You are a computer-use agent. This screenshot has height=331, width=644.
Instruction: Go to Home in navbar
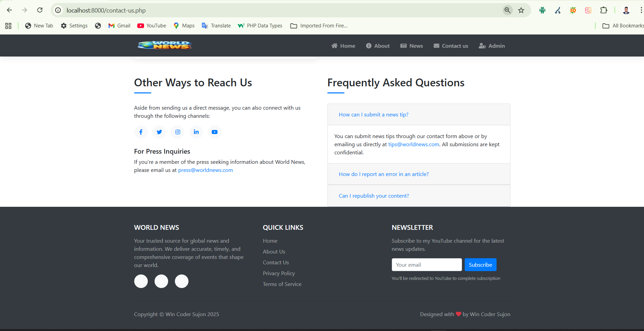click(343, 46)
